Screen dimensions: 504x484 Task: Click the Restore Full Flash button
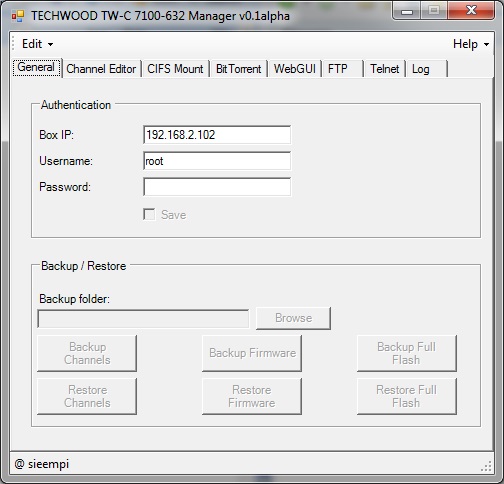tap(407, 396)
